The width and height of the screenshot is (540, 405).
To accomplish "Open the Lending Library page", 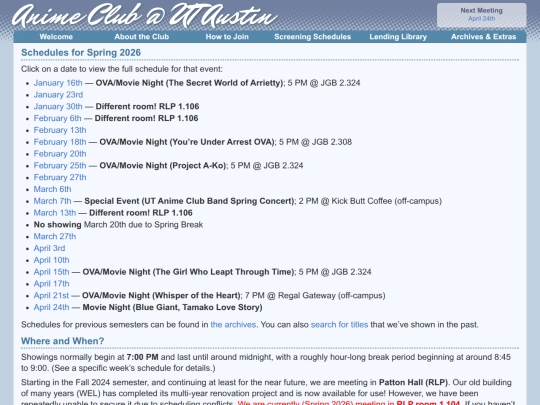I will [398, 37].
